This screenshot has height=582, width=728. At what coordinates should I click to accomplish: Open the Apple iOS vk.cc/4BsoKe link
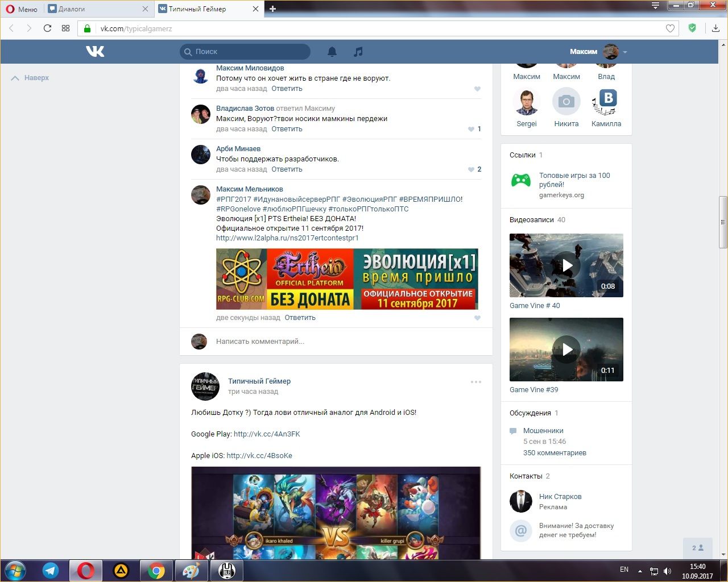(x=259, y=456)
